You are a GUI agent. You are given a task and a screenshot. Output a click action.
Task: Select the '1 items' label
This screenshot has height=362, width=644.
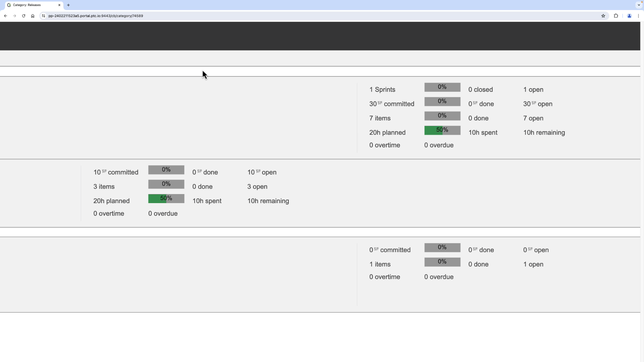coord(380,264)
